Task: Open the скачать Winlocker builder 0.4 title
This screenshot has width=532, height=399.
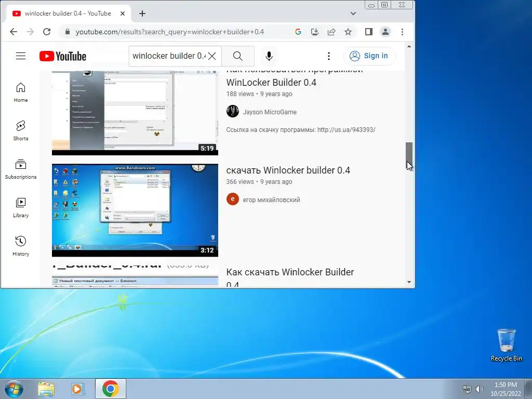Action: point(288,170)
